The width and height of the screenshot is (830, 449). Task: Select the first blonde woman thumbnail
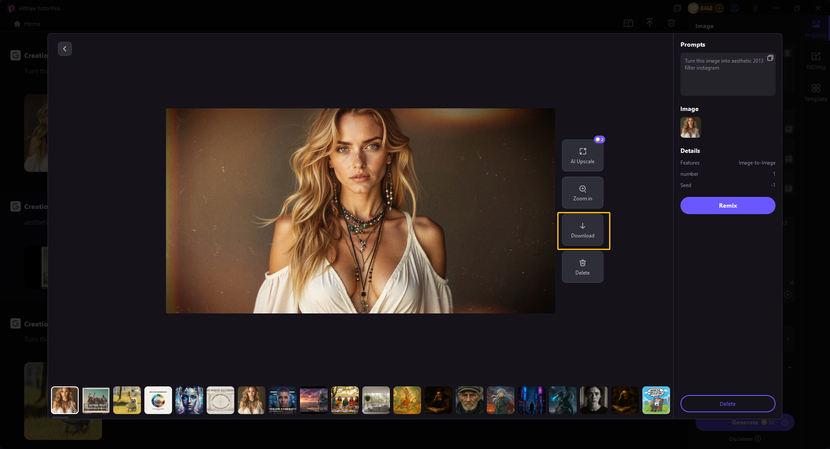65,400
